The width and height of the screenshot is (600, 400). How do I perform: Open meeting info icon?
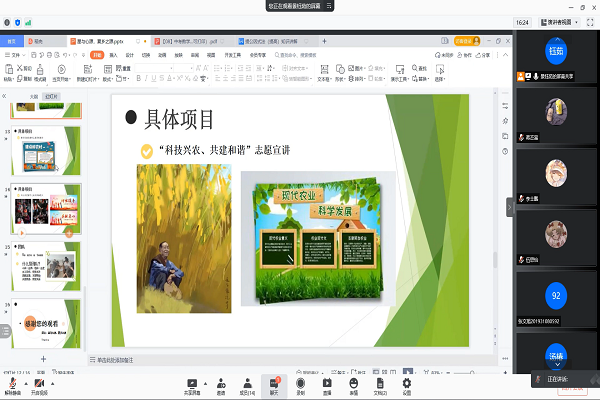7,23
